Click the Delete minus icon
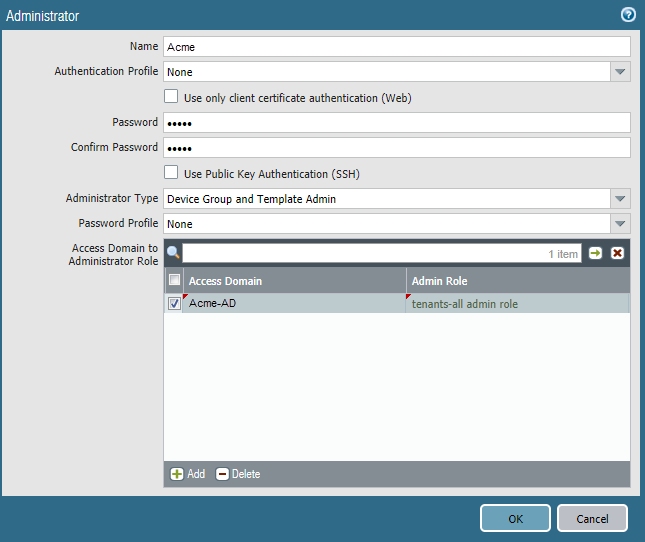 coord(222,474)
